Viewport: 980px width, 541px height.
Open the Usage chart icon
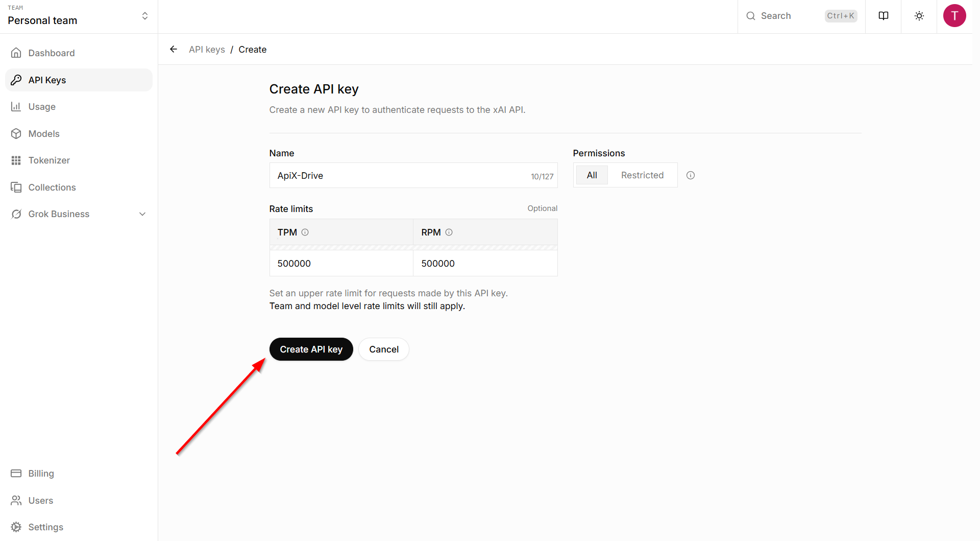tap(17, 106)
